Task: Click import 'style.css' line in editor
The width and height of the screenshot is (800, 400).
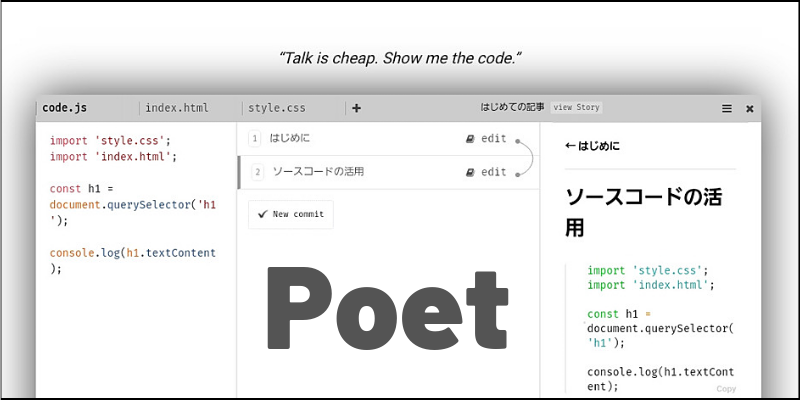Action: click(110, 140)
